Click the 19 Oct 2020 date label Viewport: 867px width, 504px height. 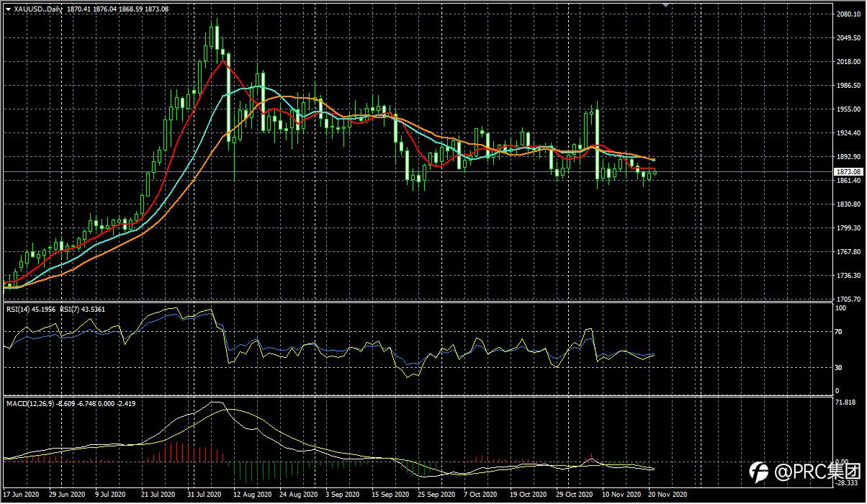pos(528,495)
